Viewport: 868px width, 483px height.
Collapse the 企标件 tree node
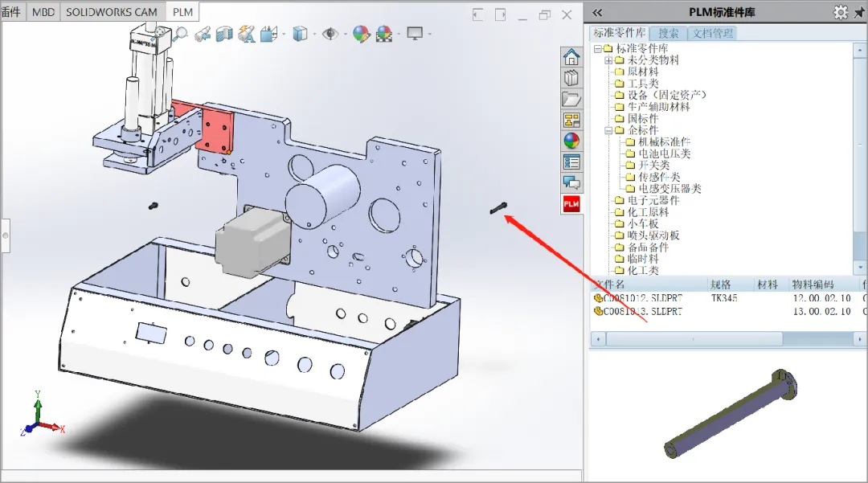608,130
